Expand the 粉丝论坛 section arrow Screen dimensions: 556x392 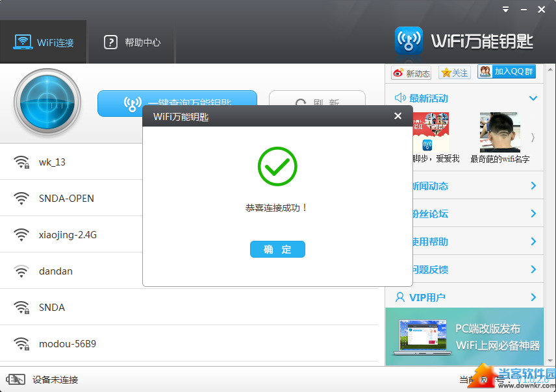[x=533, y=214]
